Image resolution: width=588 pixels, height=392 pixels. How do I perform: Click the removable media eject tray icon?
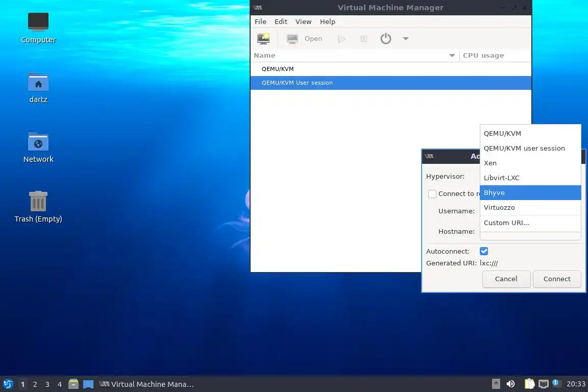point(496,384)
